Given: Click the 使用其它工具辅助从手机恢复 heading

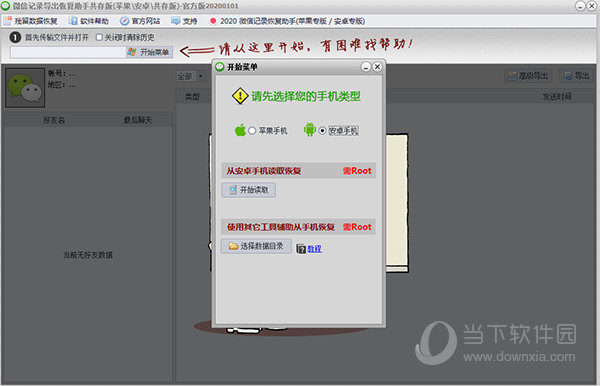Looking at the screenshot, I should point(281,227).
